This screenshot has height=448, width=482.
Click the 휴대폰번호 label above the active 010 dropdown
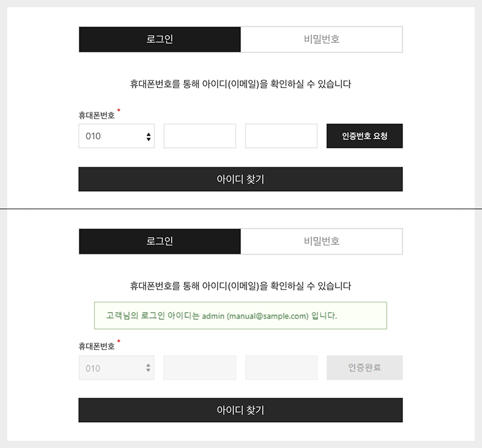[96, 115]
